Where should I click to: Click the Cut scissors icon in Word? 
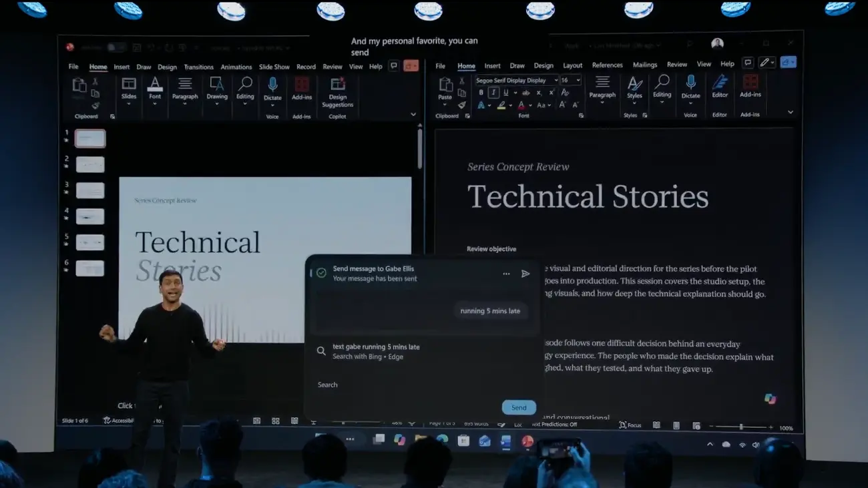[462, 81]
